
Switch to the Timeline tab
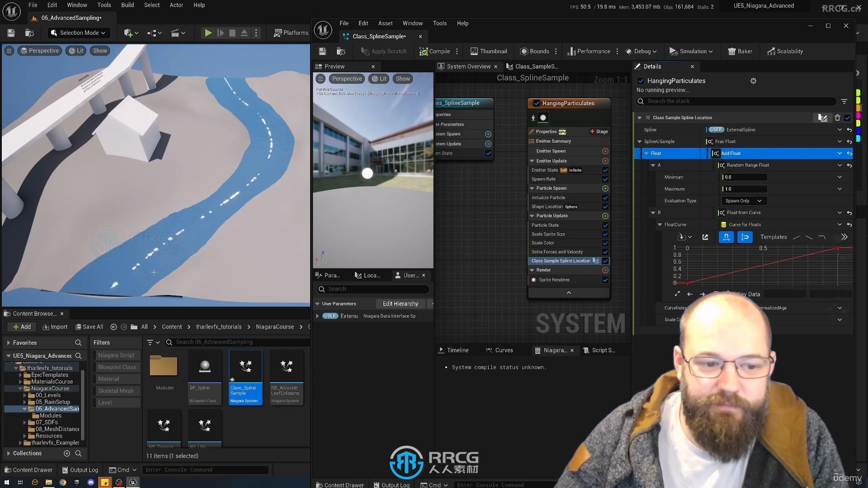453,350
